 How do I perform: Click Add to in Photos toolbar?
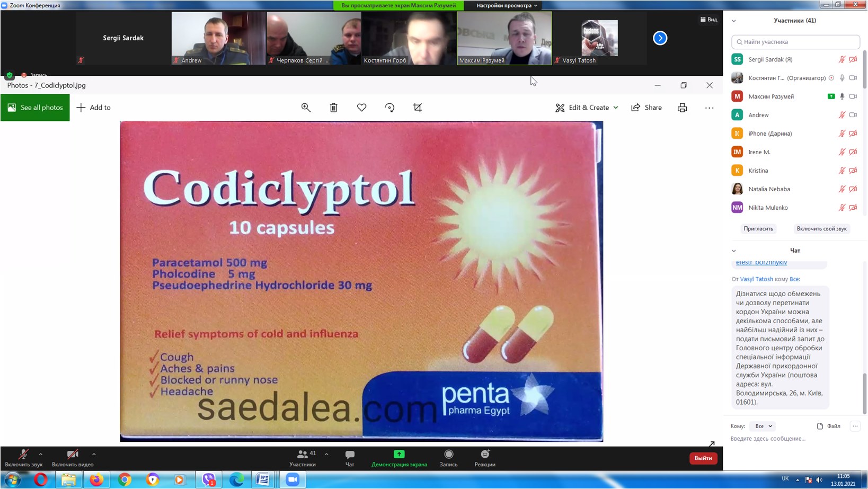(x=94, y=108)
